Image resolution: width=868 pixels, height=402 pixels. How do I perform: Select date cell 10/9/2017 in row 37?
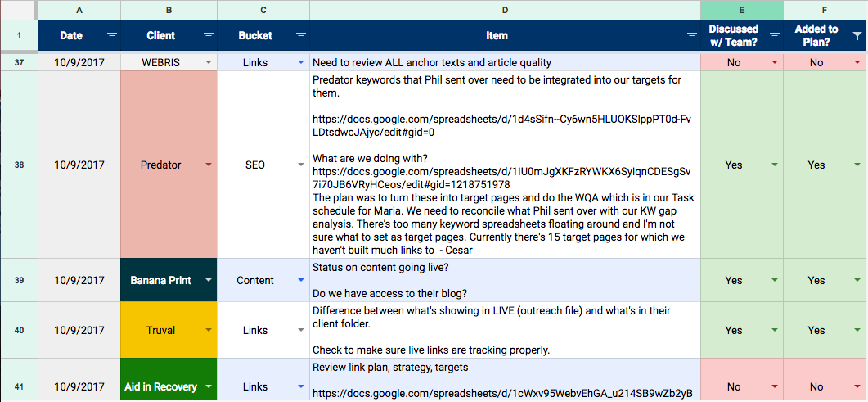(x=79, y=62)
